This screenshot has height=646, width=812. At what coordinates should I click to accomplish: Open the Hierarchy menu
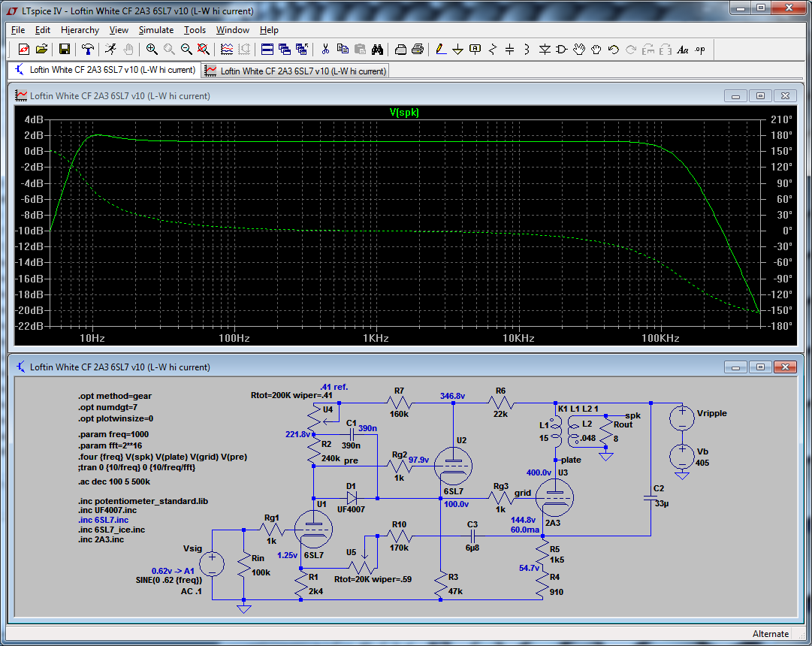pos(80,30)
